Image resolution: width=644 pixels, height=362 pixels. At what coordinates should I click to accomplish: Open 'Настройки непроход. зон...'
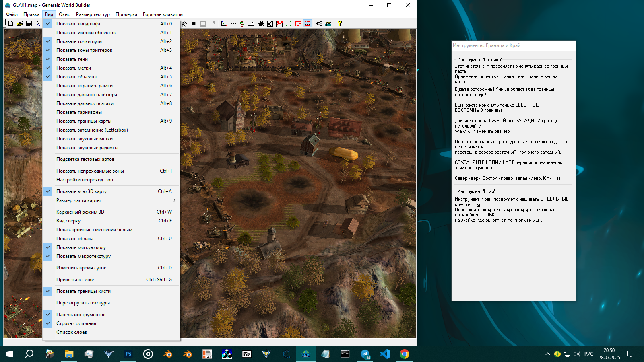click(x=111, y=180)
